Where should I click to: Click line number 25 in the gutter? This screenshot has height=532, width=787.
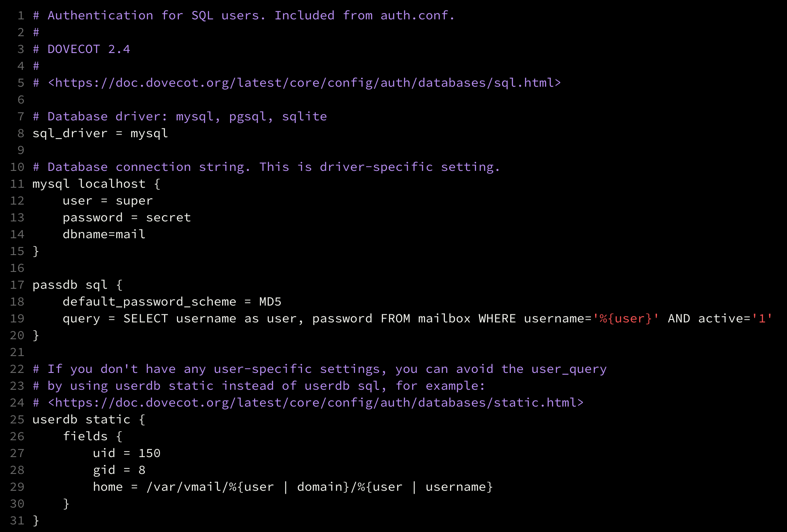[x=17, y=420]
